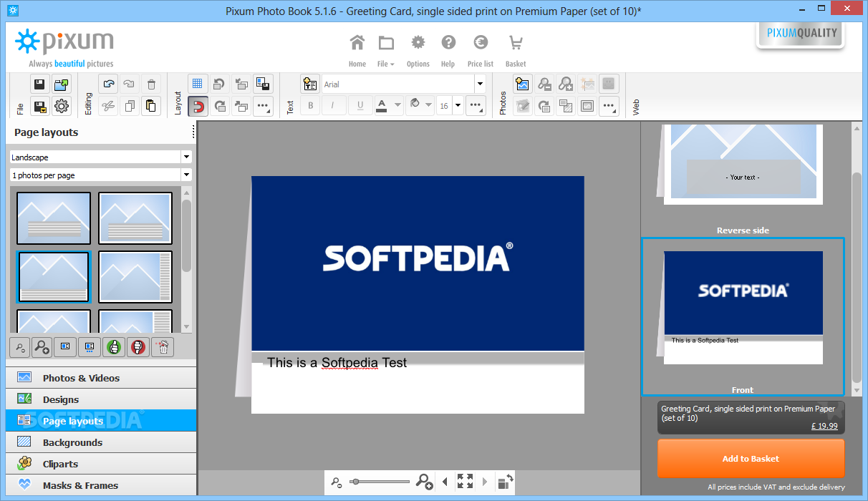Click the rotate left icon in Layout group
This screenshot has height=501, width=868.
tap(220, 84)
